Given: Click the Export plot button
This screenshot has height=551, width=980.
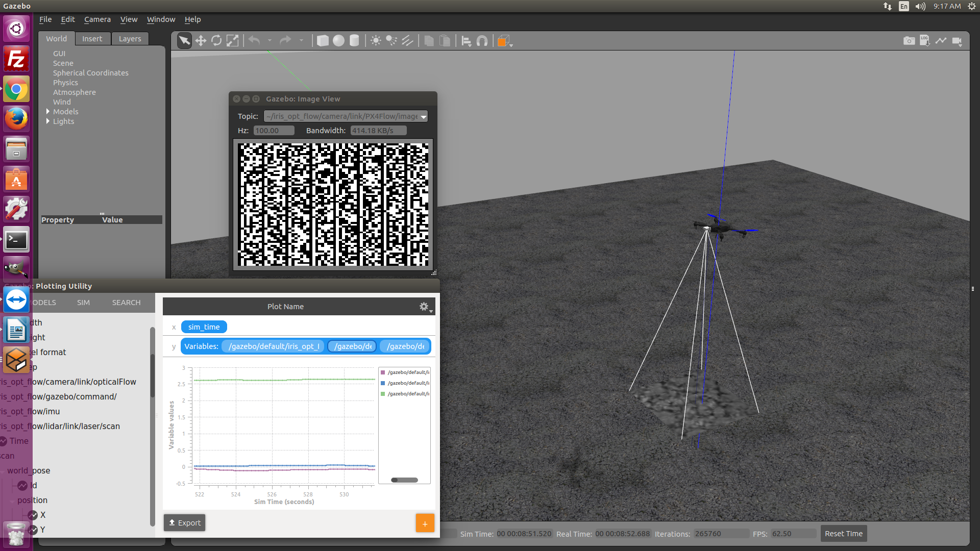Looking at the screenshot, I should click(x=184, y=523).
